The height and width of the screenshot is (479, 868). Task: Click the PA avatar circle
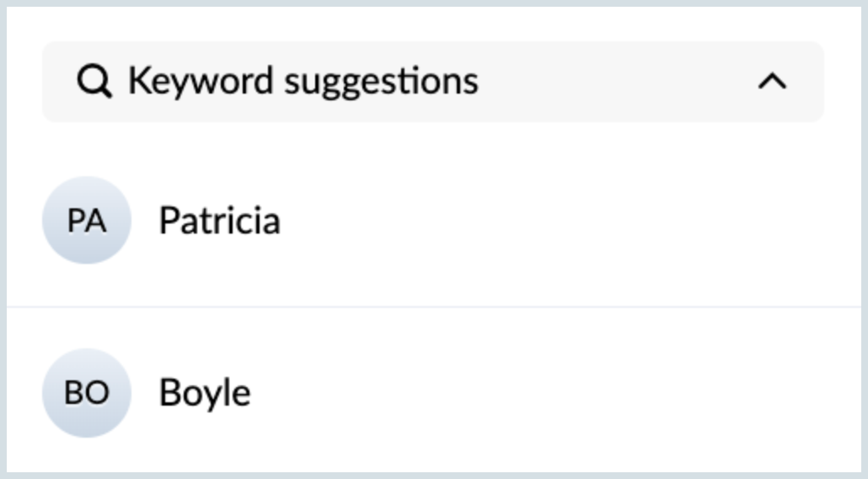tap(87, 220)
